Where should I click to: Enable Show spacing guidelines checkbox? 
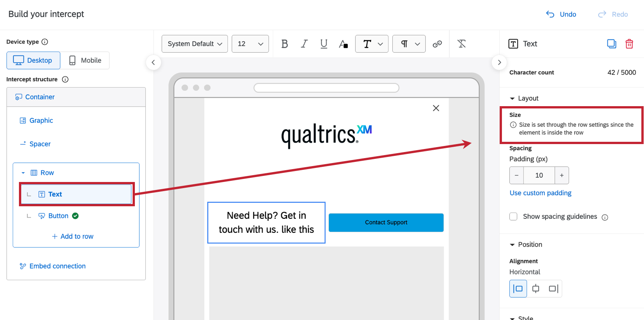(513, 216)
